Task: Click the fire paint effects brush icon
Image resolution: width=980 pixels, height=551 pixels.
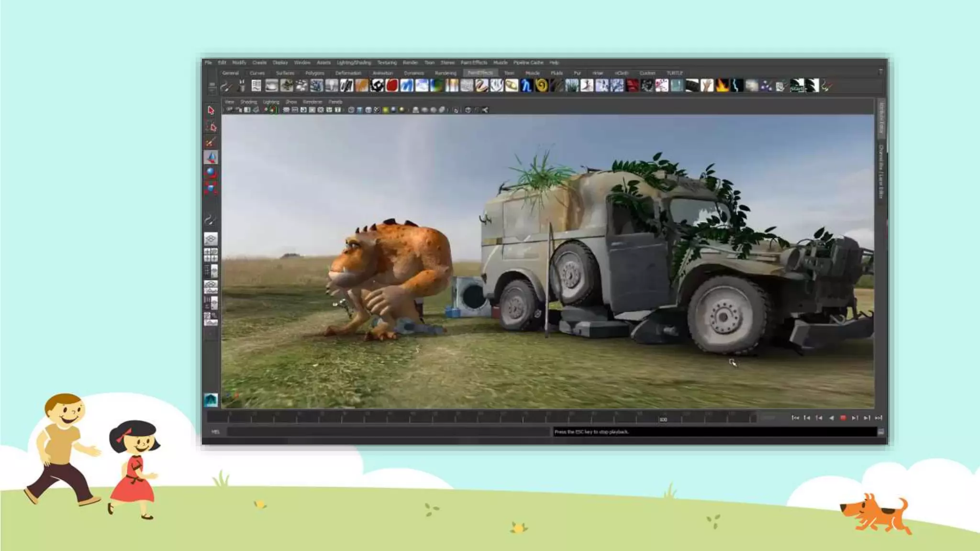Action: point(722,86)
